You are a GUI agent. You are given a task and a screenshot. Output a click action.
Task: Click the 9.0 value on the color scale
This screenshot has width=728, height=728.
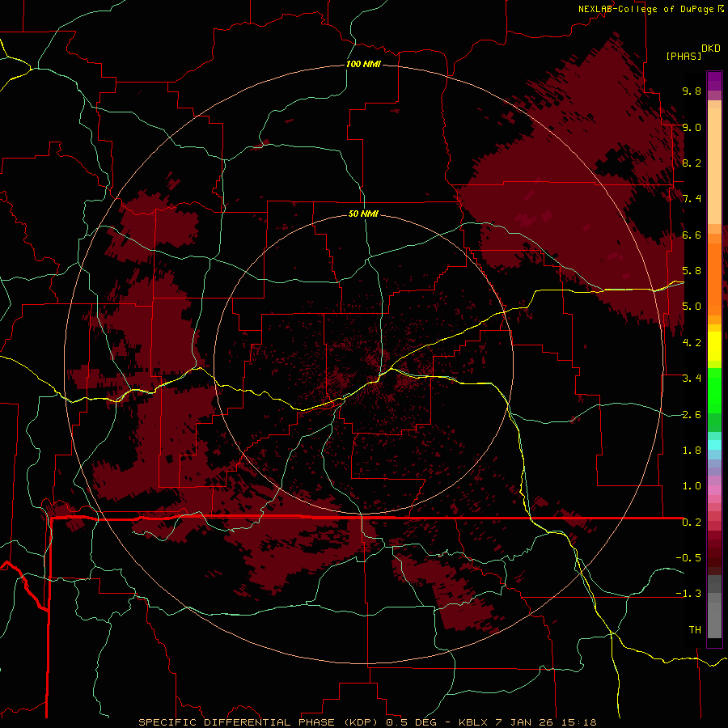click(x=692, y=127)
